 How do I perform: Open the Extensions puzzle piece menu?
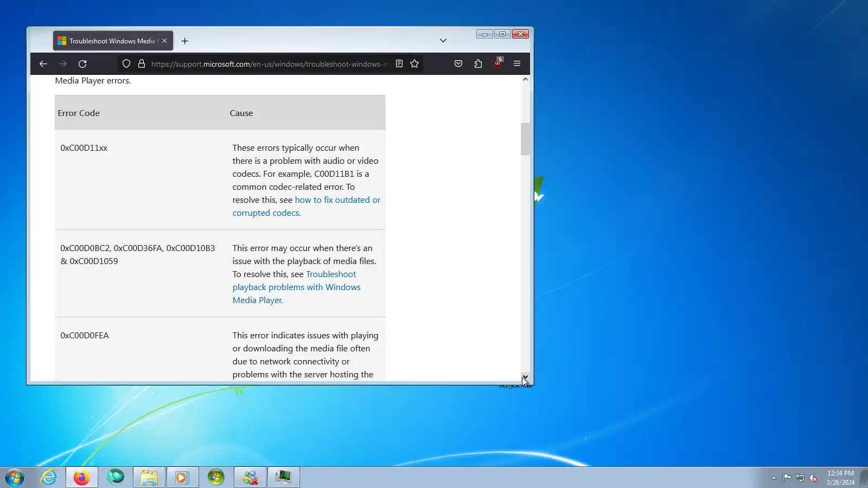coord(478,64)
